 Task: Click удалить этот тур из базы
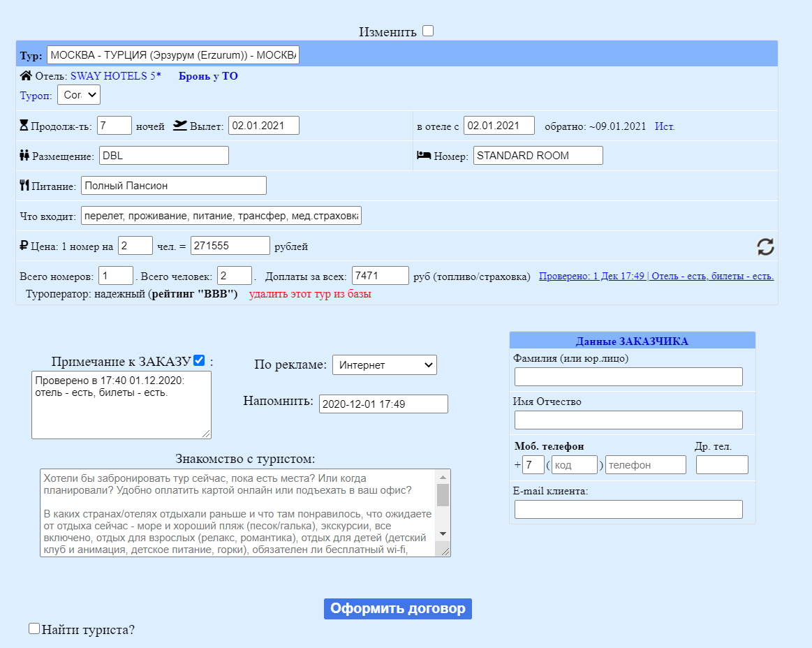pos(310,294)
